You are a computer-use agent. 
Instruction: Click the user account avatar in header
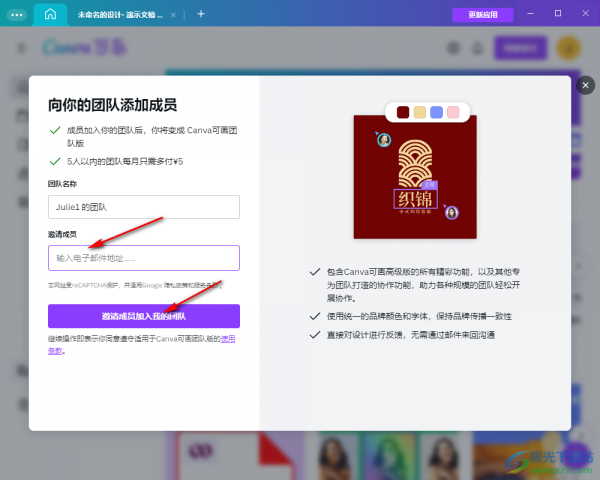[569, 48]
